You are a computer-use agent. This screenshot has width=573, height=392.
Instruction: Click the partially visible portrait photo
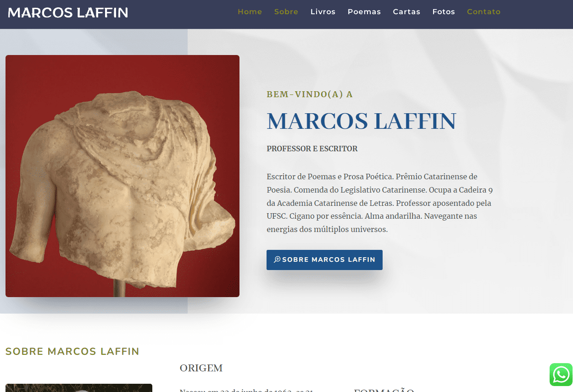(79, 388)
